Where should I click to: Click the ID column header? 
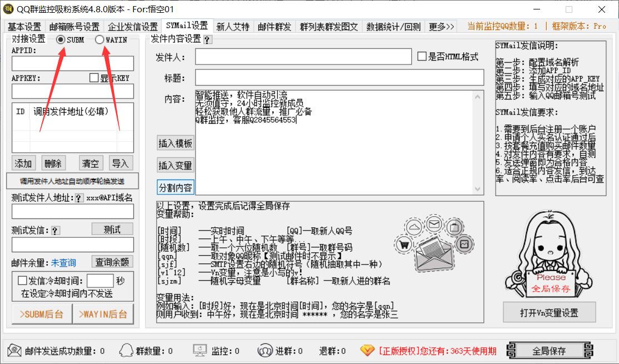click(x=21, y=112)
